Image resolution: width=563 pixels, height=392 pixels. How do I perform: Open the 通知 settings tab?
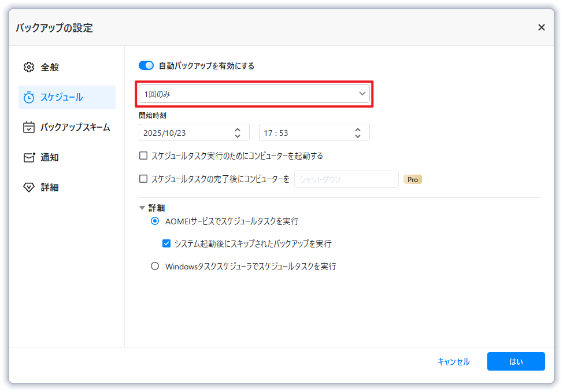[x=67, y=157]
